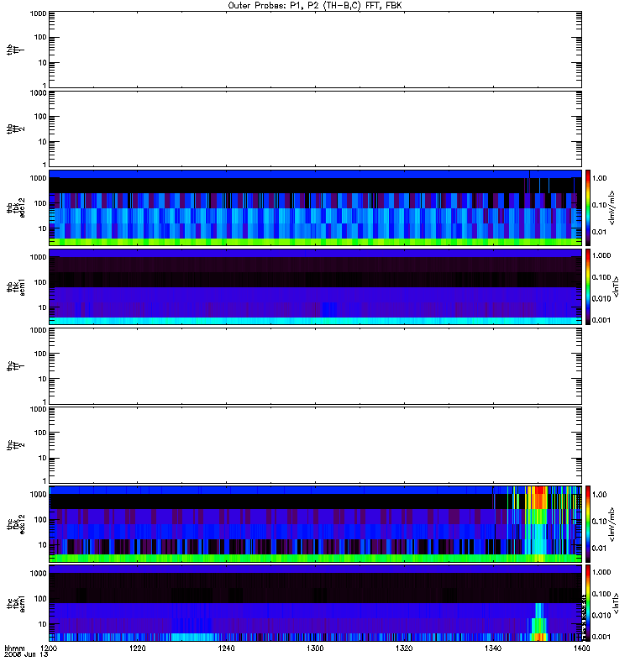
Task: Click the green bottom band of thb fbk edc12
Action: [315, 242]
